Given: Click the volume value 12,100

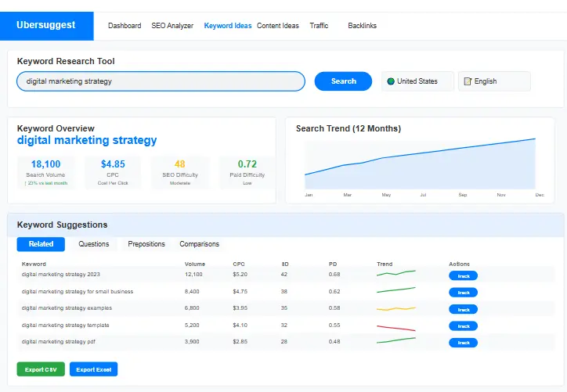Looking at the screenshot, I should point(193,275).
